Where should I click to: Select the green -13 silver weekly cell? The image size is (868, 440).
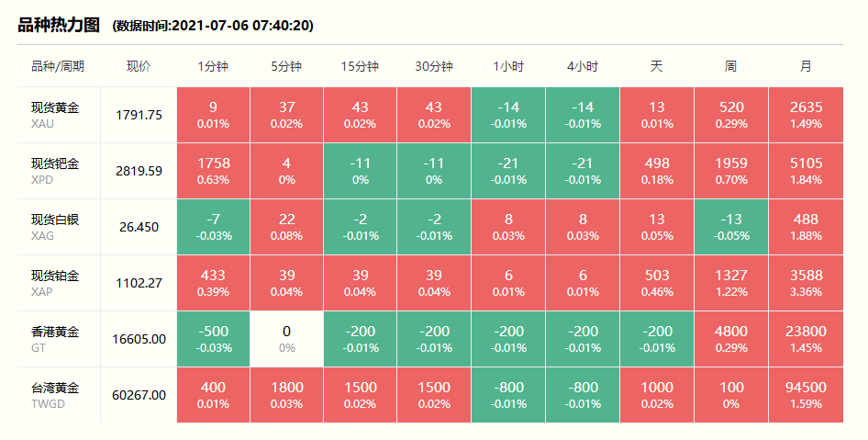[730, 227]
